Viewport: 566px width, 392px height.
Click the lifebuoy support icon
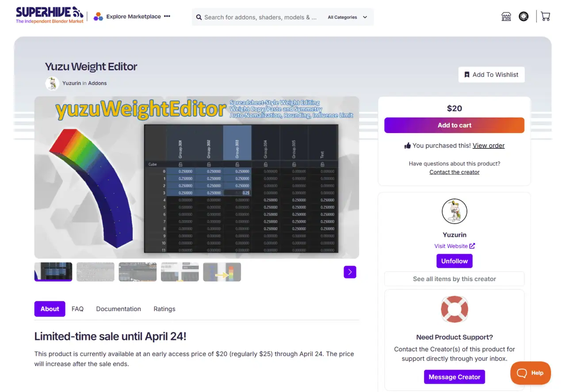point(454,309)
